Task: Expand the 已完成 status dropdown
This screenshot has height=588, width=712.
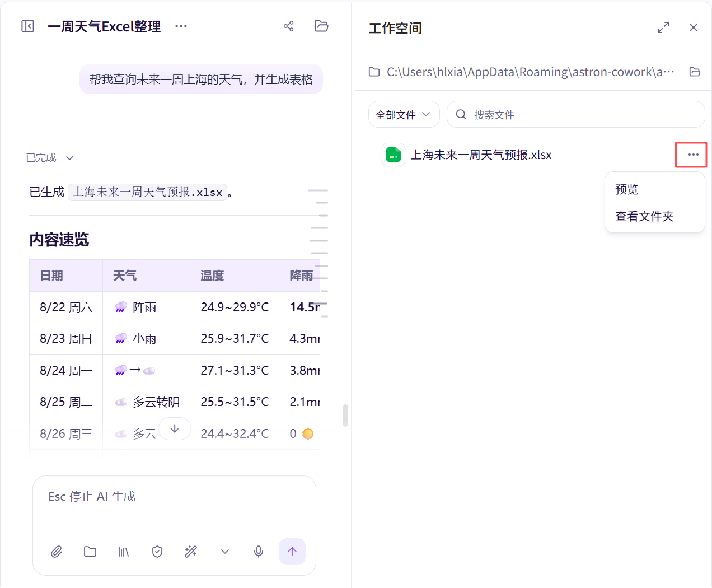Action: (x=50, y=158)
